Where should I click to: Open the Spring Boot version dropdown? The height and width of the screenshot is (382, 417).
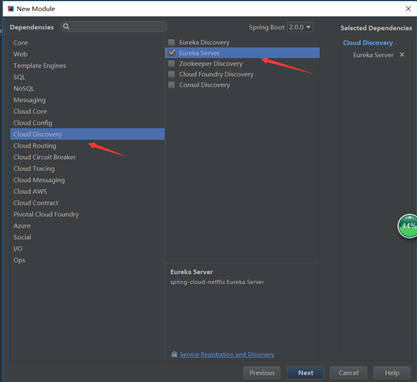point(300,27)
